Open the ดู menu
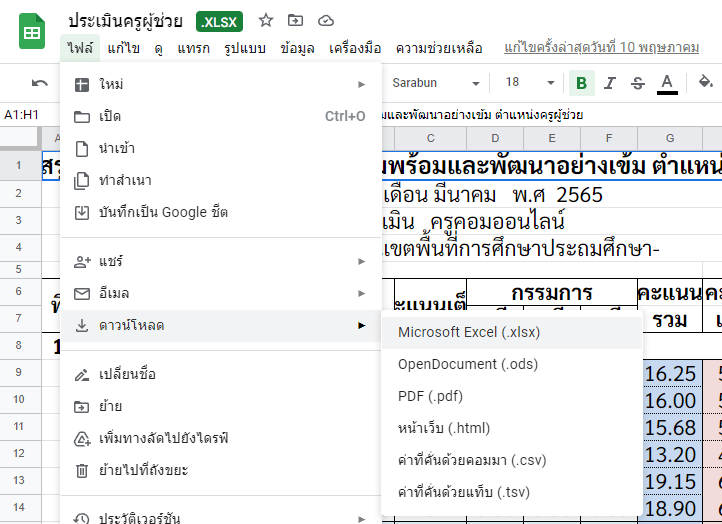722x524 pixels. 159,48
